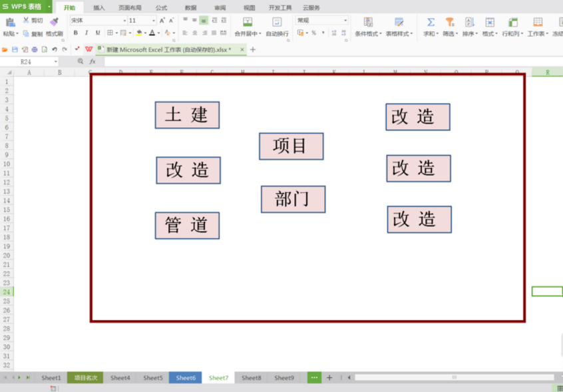563x392 pixels.
Task: Click the undo arrow
Action: (x=55, y=49)
